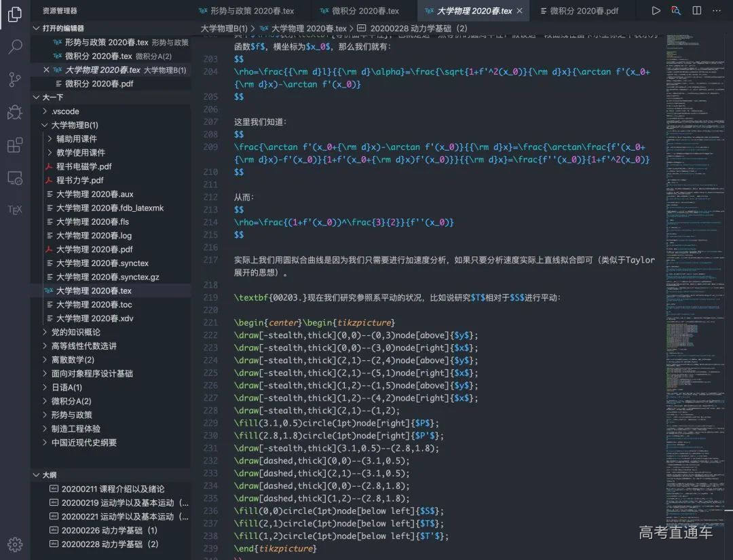Collapse the 大纲 outline section
The width and height of the screenshot is (733, 560).
point(37,475)
